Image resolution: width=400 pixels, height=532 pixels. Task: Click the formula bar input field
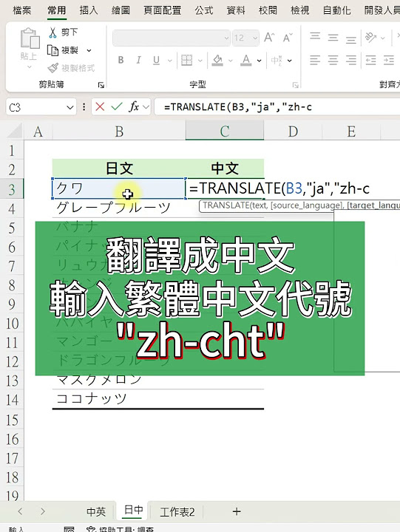277,107
